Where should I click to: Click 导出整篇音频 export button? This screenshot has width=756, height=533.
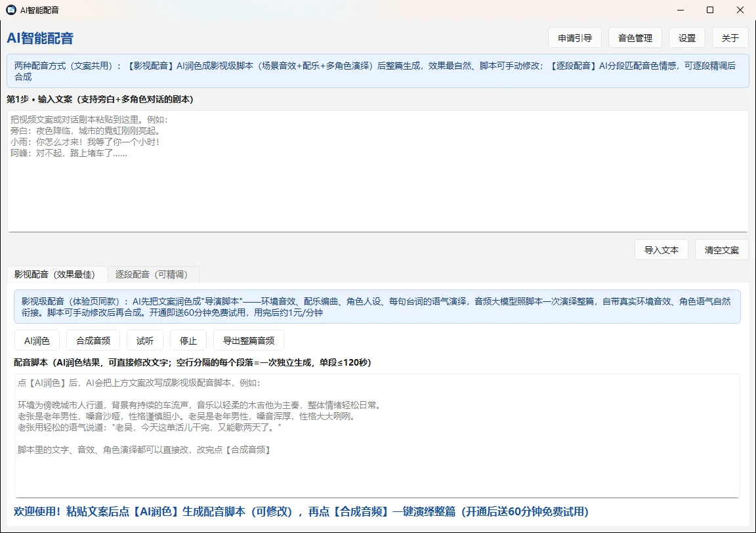248,341
